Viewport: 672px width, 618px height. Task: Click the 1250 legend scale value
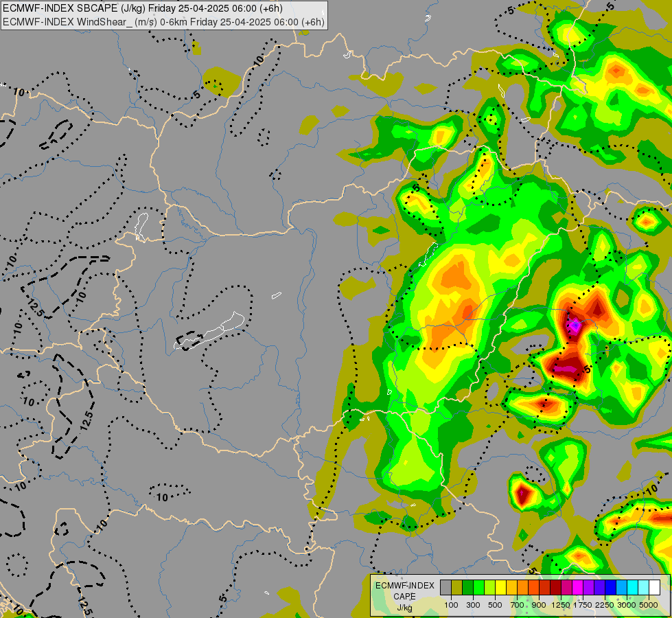(561, 605)
